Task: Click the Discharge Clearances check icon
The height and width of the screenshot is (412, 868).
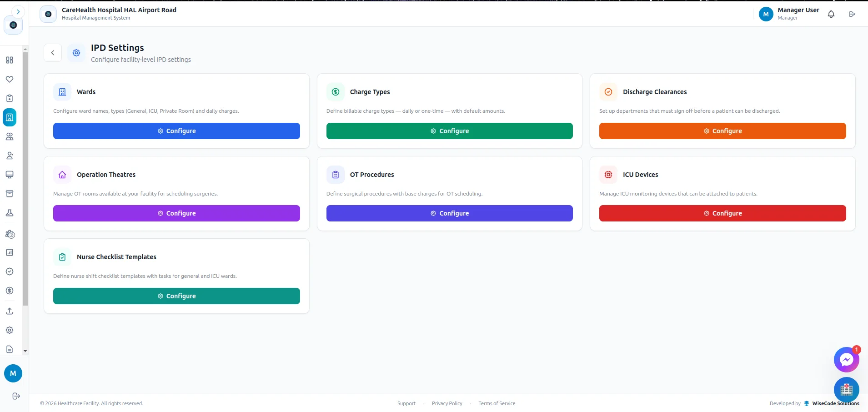Action: click(x=608, y=92)
